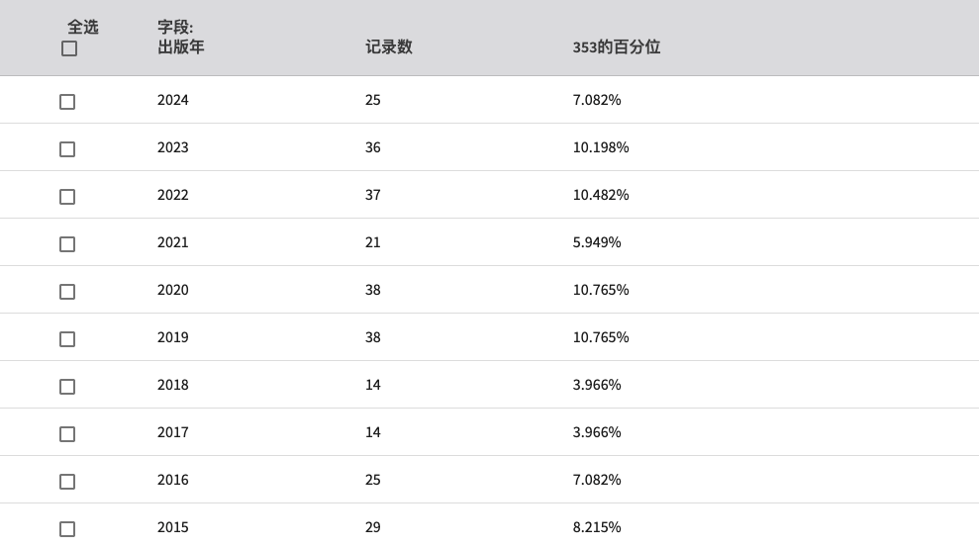
Task: Mark the checkbox for 2016
Action: pyautogui.click(x=67, y=482)
